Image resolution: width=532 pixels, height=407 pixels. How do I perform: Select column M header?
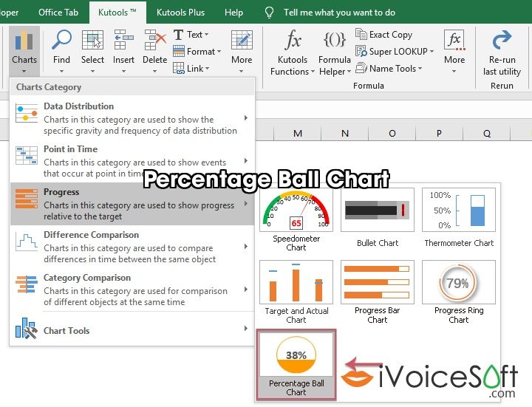click(298, 133)
